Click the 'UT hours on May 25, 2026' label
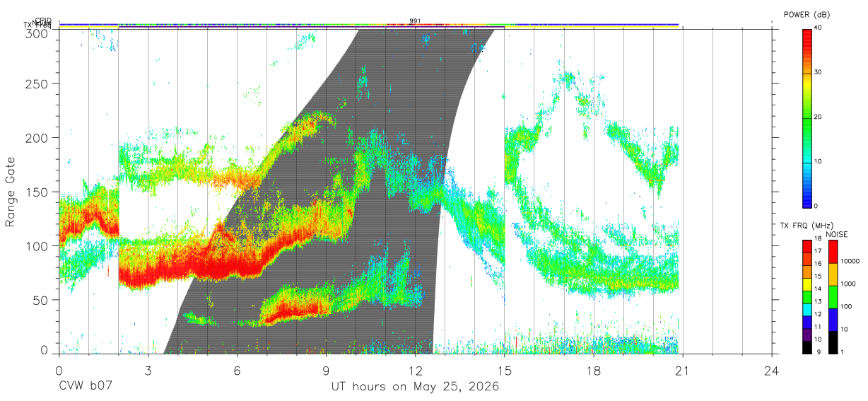 416,387
